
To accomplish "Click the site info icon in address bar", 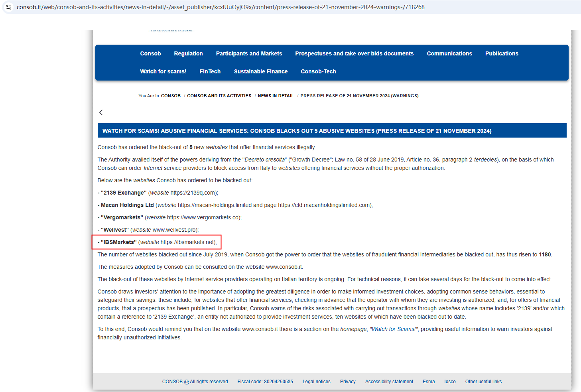I will (x=9, y=7).
